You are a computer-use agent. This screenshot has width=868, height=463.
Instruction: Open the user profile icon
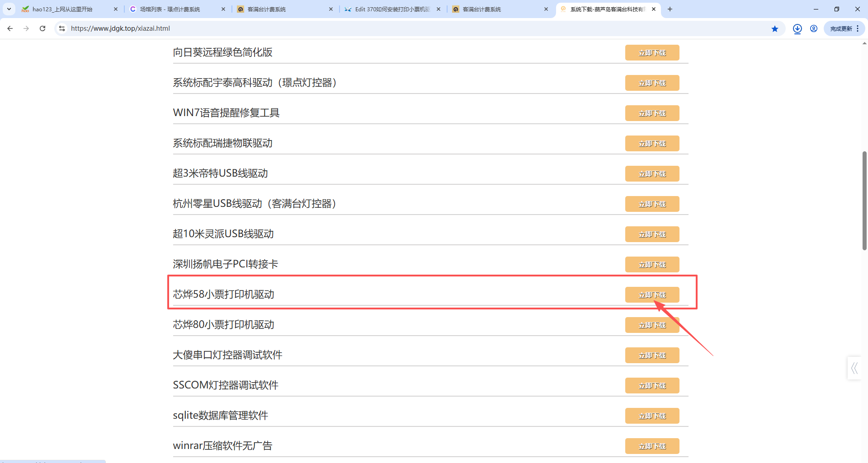click(814, 28)
